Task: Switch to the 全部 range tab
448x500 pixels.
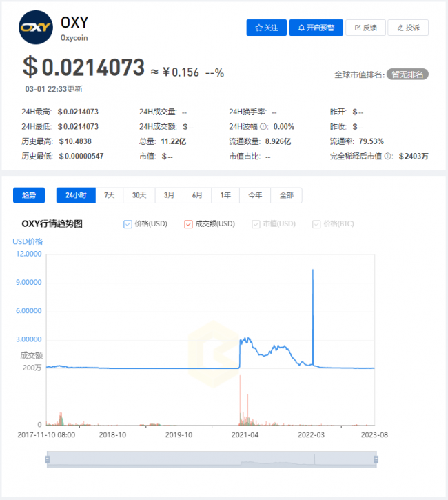Action: coord(286,195)
